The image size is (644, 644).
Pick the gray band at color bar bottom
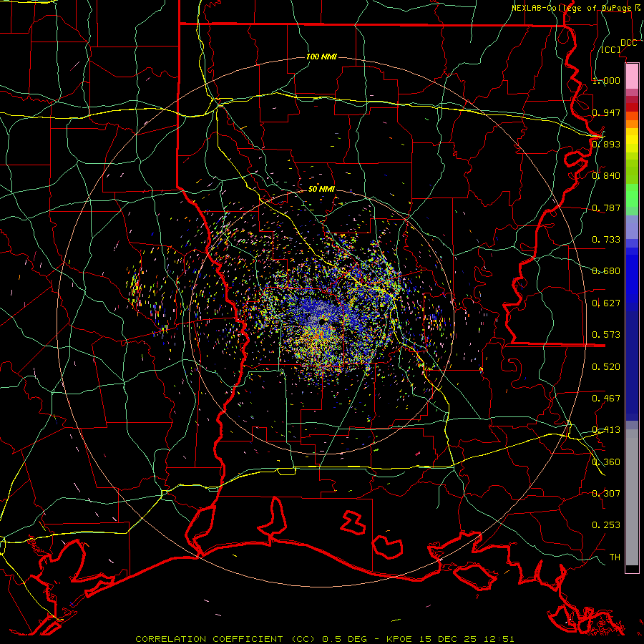point(632,497)
